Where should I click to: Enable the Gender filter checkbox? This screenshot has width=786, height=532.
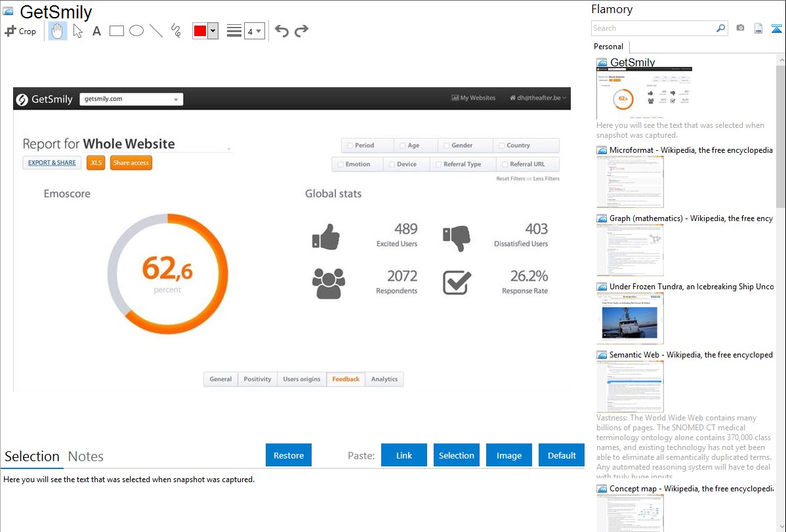(446, 146)
